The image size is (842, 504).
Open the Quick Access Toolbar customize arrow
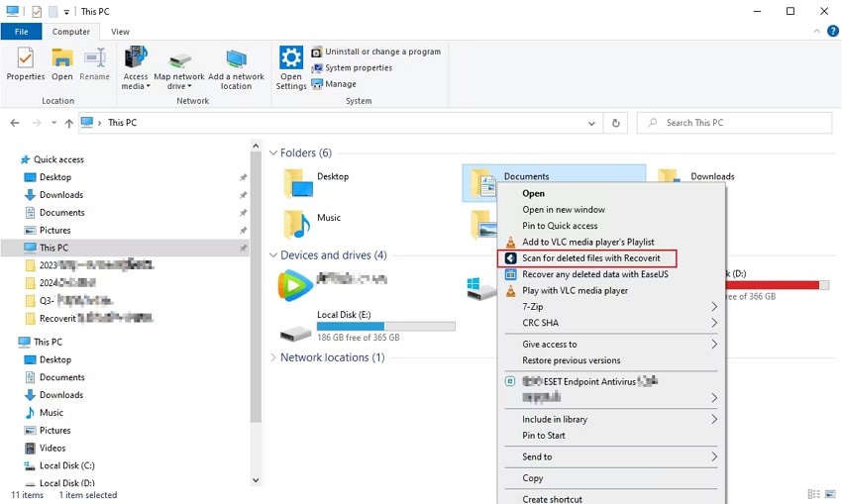coord(66,11)
